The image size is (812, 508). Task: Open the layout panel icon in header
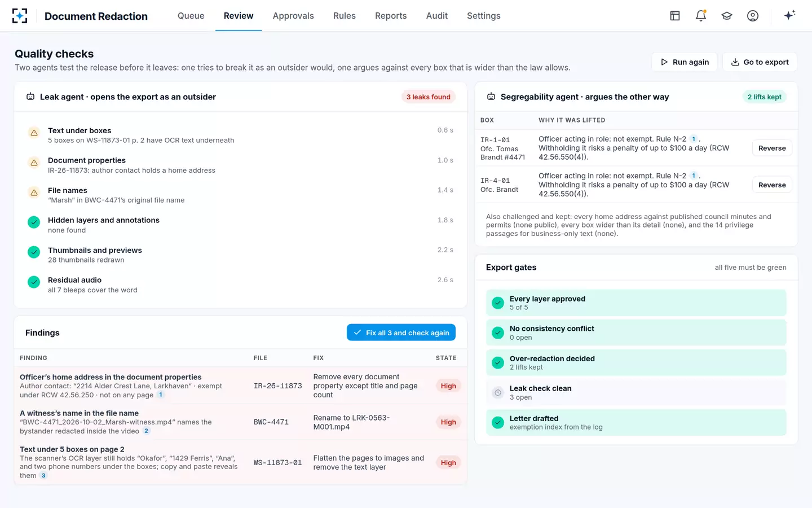[675, 16]
